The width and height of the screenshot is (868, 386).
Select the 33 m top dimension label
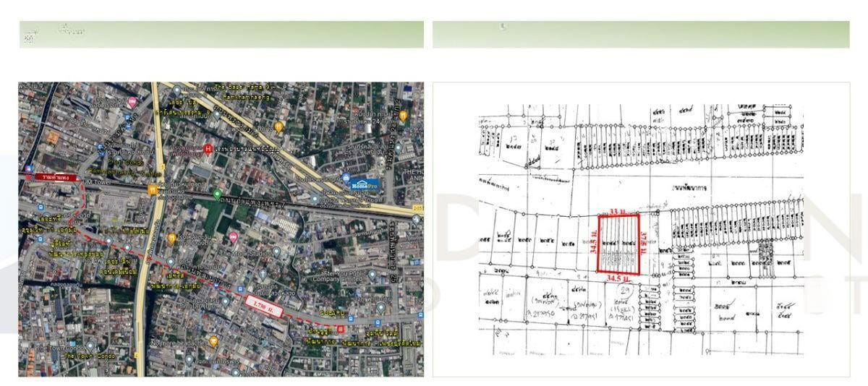[x=616, y=211]
